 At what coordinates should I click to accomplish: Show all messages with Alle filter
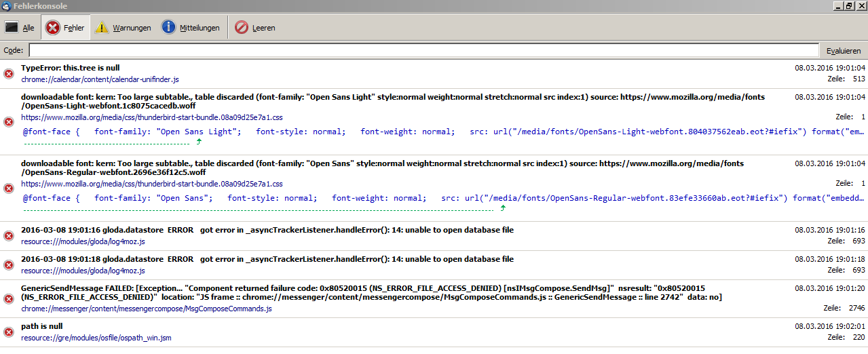20,28
